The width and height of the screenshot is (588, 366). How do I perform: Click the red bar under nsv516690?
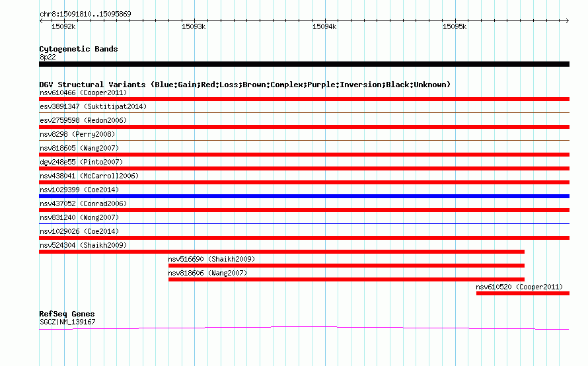click(346, 266)
